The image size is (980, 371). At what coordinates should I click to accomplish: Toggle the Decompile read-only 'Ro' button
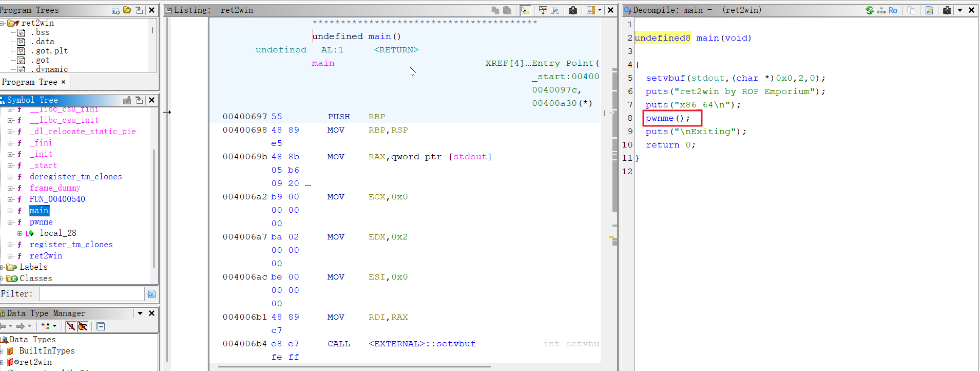(893, 10)
